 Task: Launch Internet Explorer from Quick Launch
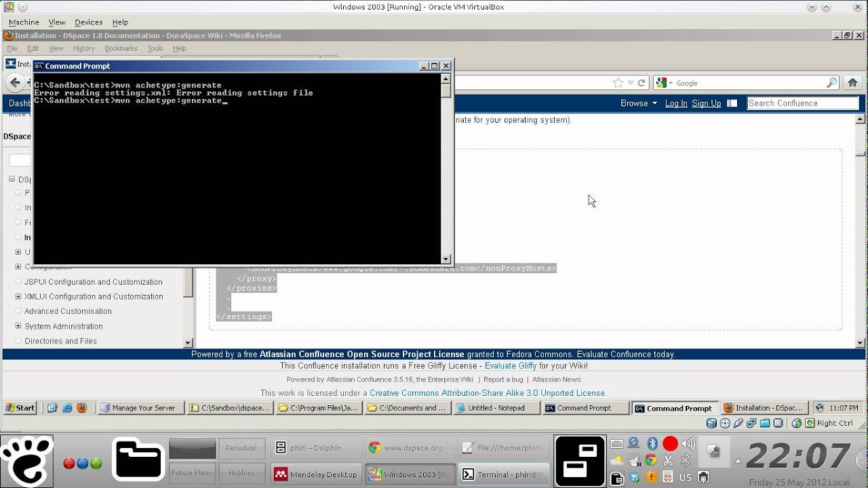coord(67,408)
